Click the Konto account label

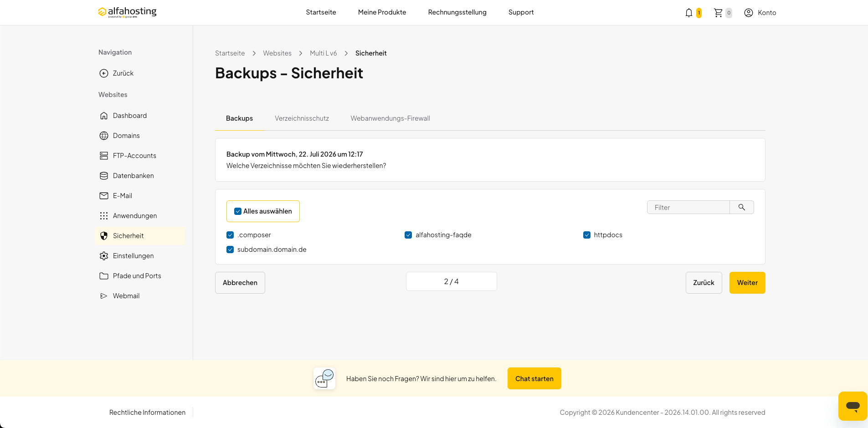coord(767,13)
